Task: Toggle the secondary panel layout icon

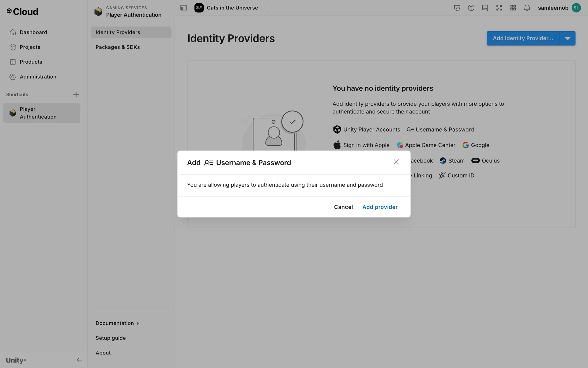Action: (x=183, y=8)
